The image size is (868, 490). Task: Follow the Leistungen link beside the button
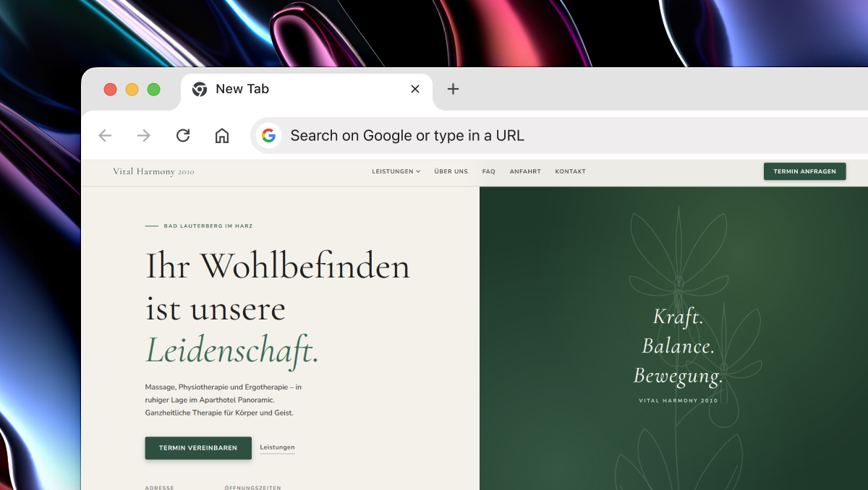(x=277, y=447)
